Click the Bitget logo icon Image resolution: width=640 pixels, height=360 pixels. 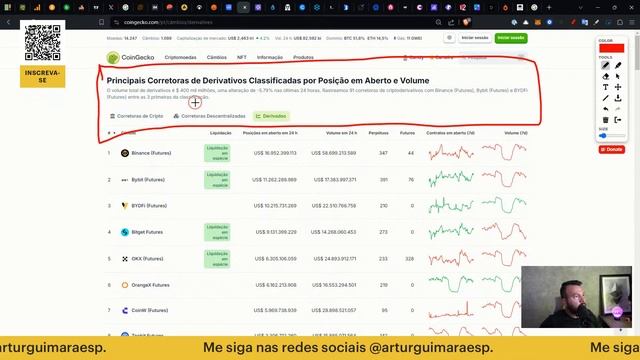pyautogui.click(x=125, y=232)
